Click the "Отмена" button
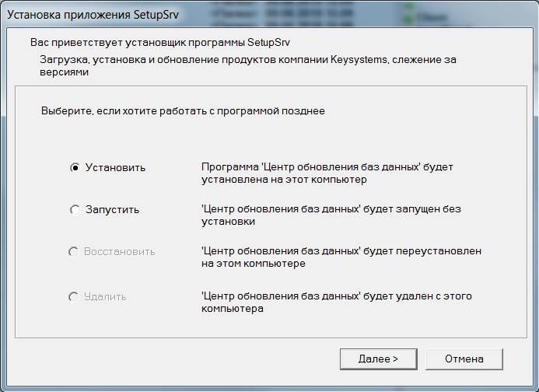This screenshot has width=539, height=392. pos(464,359)
